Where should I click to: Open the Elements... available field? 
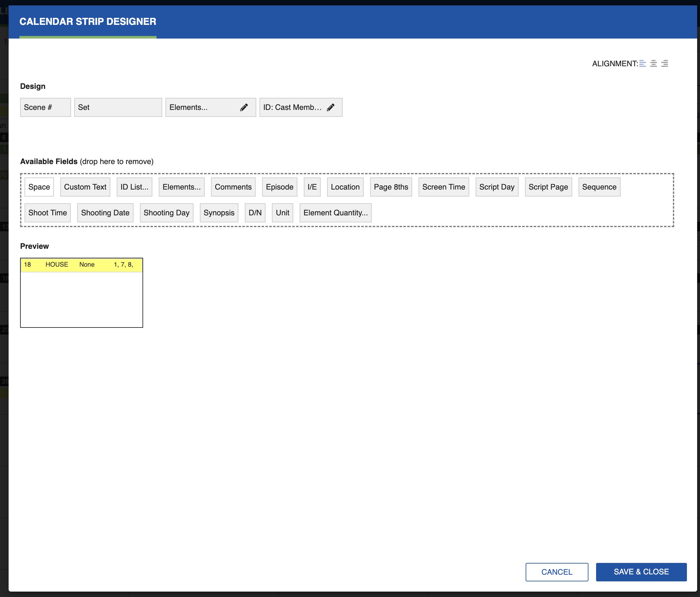[181, 187]
